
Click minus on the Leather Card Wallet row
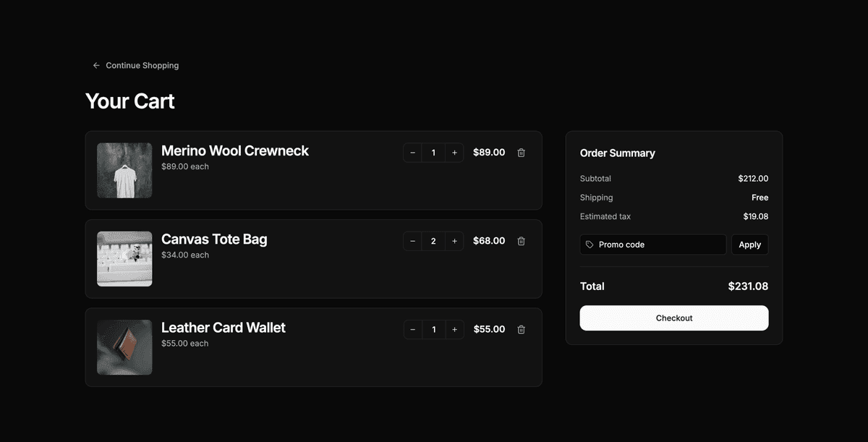[x=412, y=329]
